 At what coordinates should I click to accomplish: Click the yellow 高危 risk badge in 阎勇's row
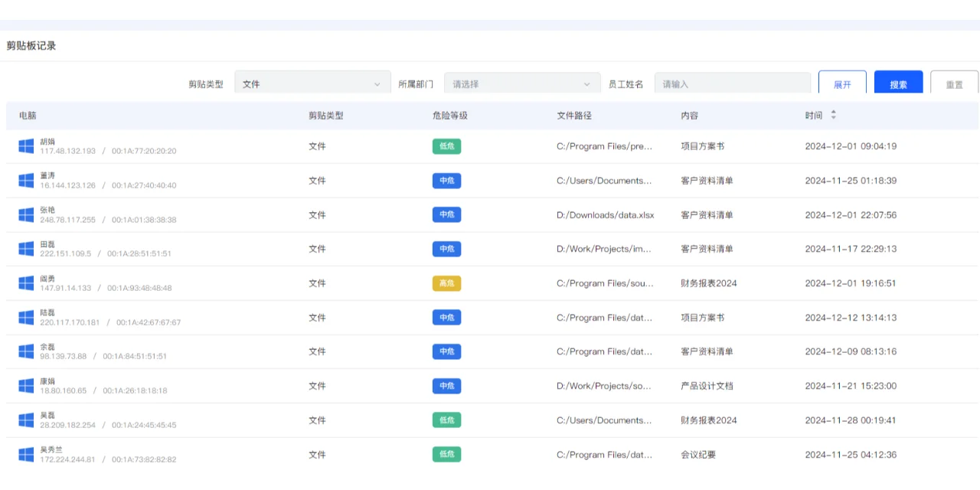pyautogui.click(x=446, y=283)
